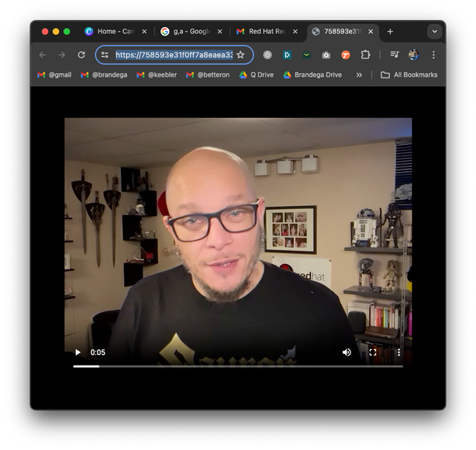Expand hidden bookmarks chevron
The width and height of the screenshot is (476, 450).
(359, 75)
